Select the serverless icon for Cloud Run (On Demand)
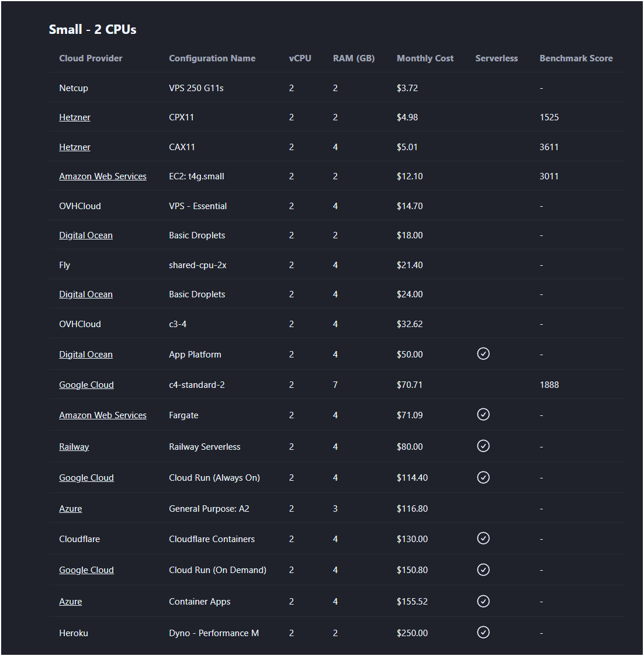 (483, 570)
